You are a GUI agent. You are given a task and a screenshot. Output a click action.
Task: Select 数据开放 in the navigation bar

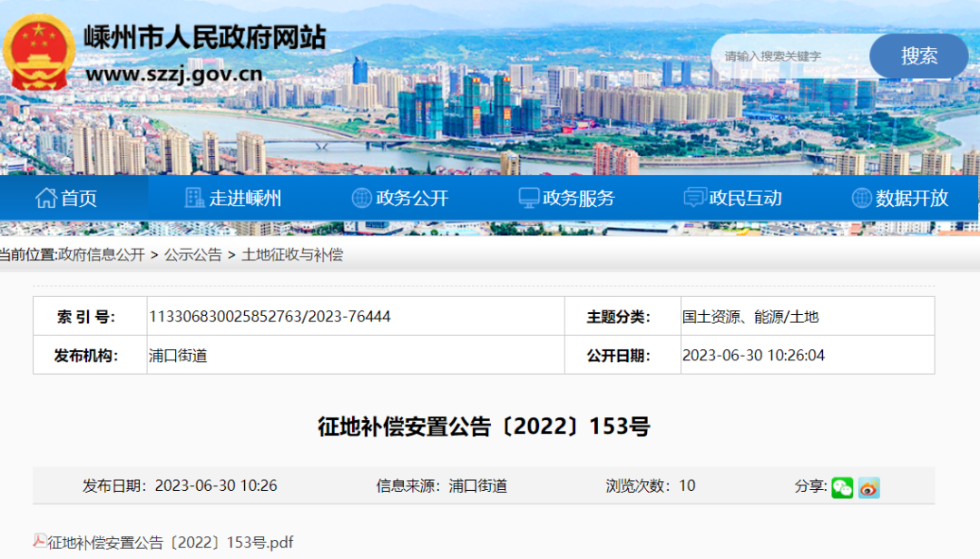[x=912, y=198]
